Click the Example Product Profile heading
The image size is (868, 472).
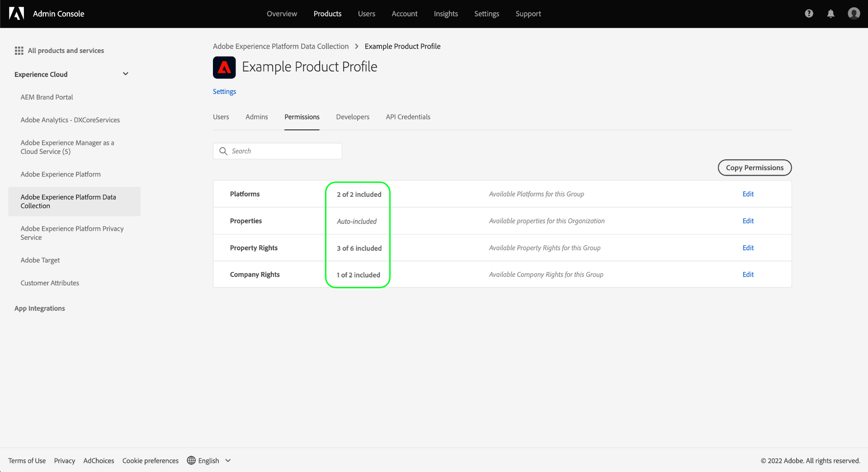310,67
